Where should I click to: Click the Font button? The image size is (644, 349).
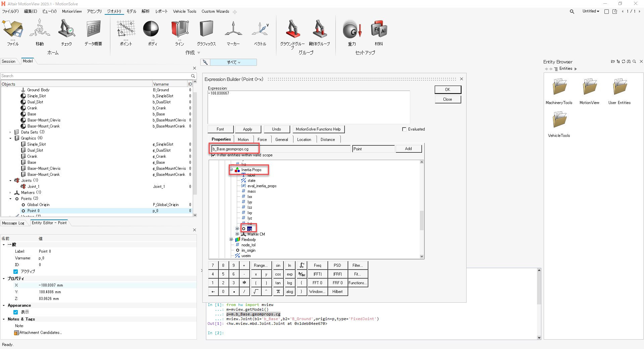point(220,129)
